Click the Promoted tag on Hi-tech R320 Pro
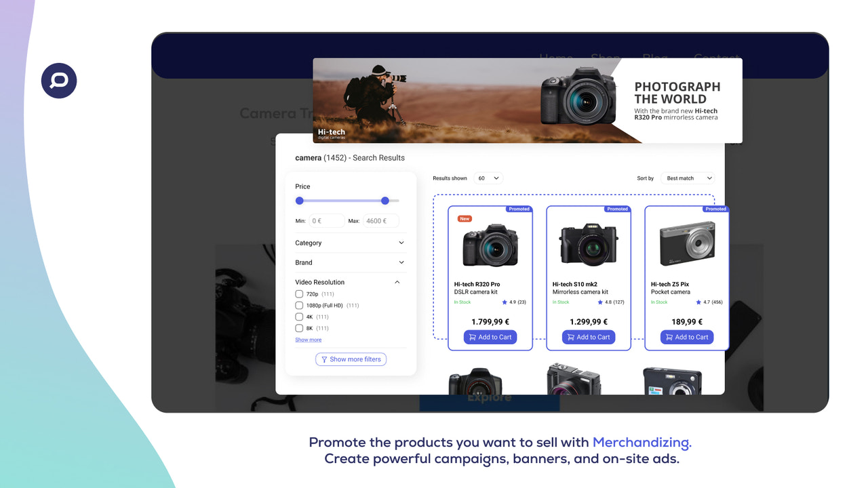The height and width of the screenshot is (488, 868). [x=519, y=209]
